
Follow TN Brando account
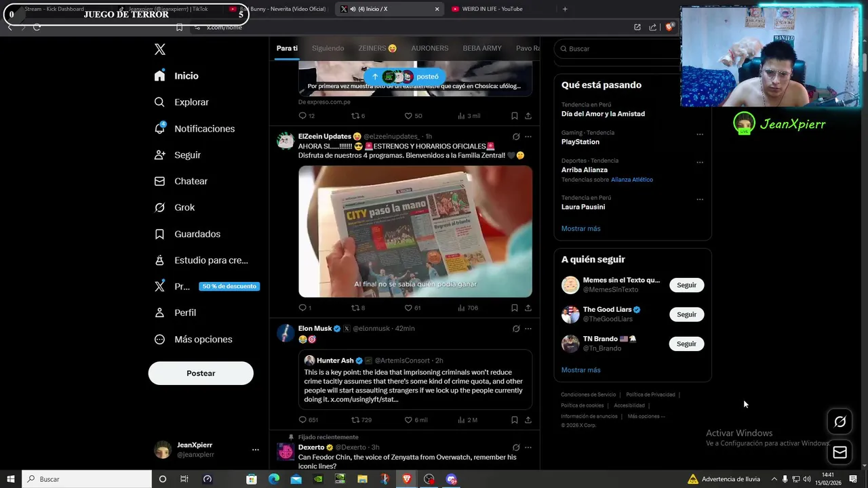686,344
